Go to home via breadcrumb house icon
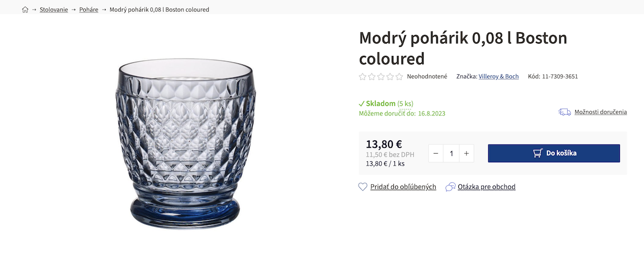The height and width of the screenshot is (272, 644). [25, 10]
